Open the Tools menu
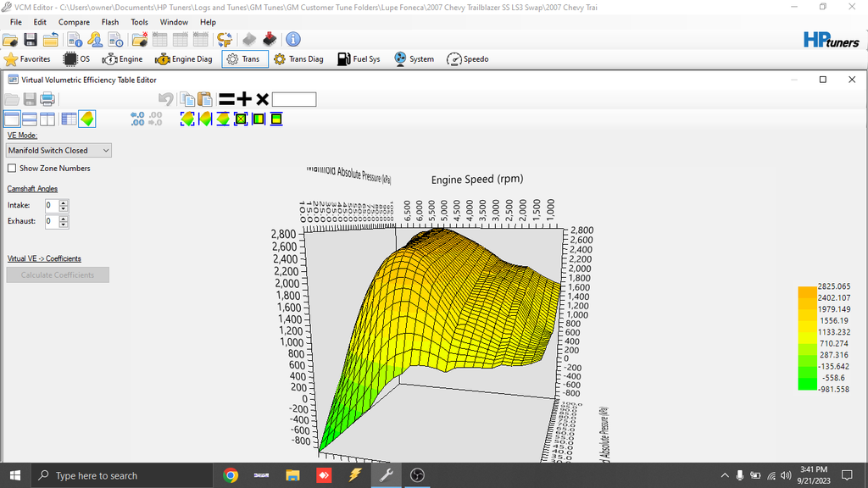The image size is (868, 488). click(x=139, y=21)
